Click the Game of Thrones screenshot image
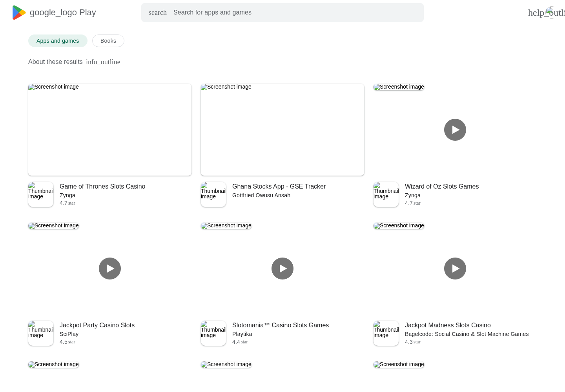Image resolution: width=565 pixels, height=392 pixels. click(x=110, y=130)
